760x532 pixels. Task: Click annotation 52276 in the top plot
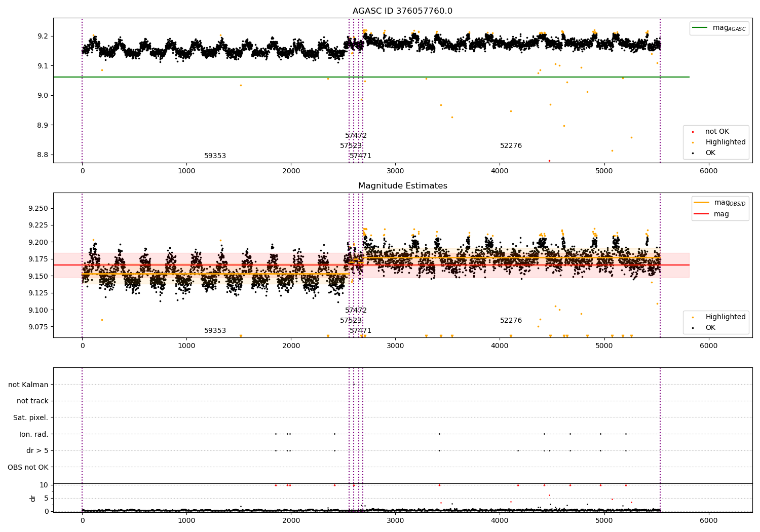(511, 146)
